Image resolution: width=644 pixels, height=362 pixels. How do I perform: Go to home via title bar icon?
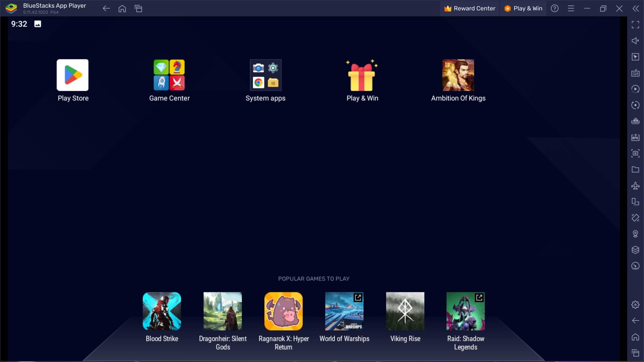[122, 8]
